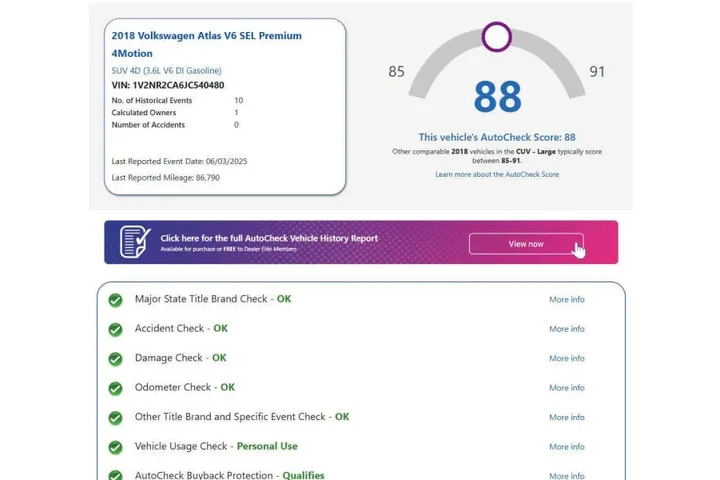Click the gauge maximum value 91
This screenshot has width=720, height=480.
click(597, 72)
